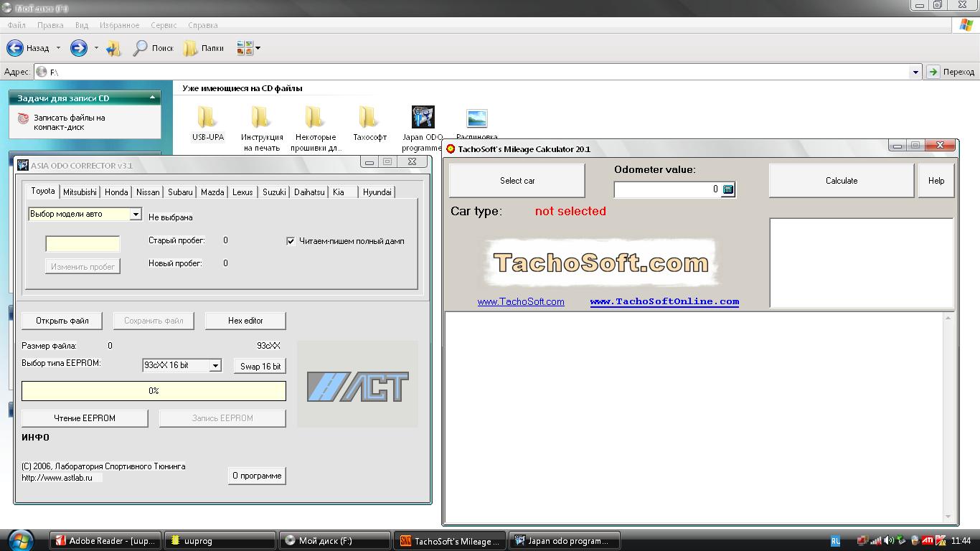Open the address bar dropdown arrow
Screen dimensions: 980x551
pos(915,72)
